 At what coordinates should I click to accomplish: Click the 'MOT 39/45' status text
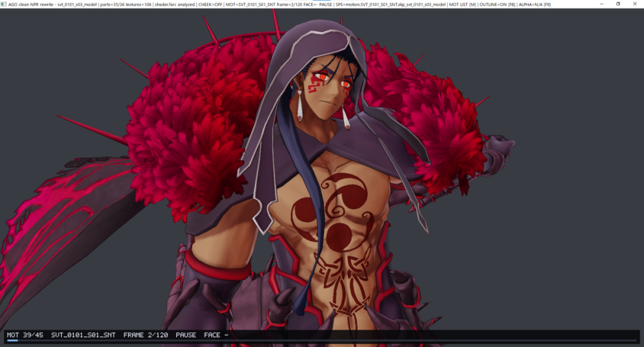pos(25,335)
